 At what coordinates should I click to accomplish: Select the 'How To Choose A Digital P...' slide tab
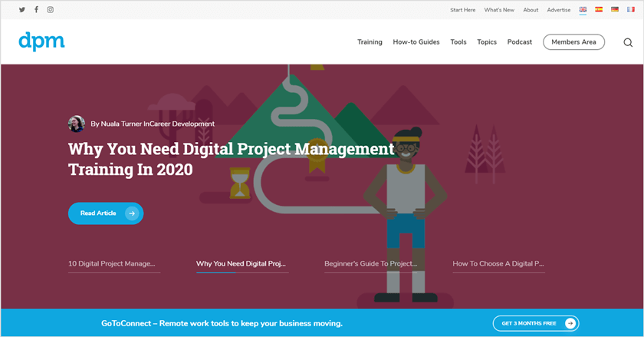click(x=498, y=263)
